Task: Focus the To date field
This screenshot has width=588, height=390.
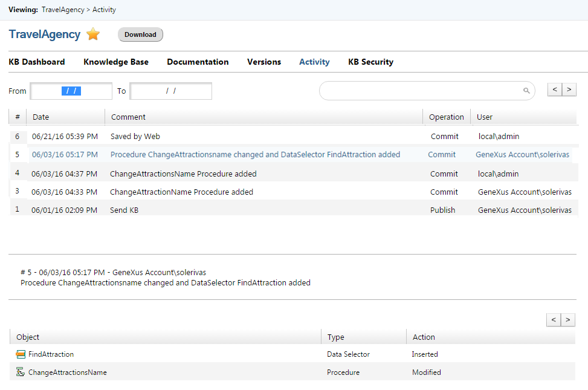Action: [x=170, y=91]
